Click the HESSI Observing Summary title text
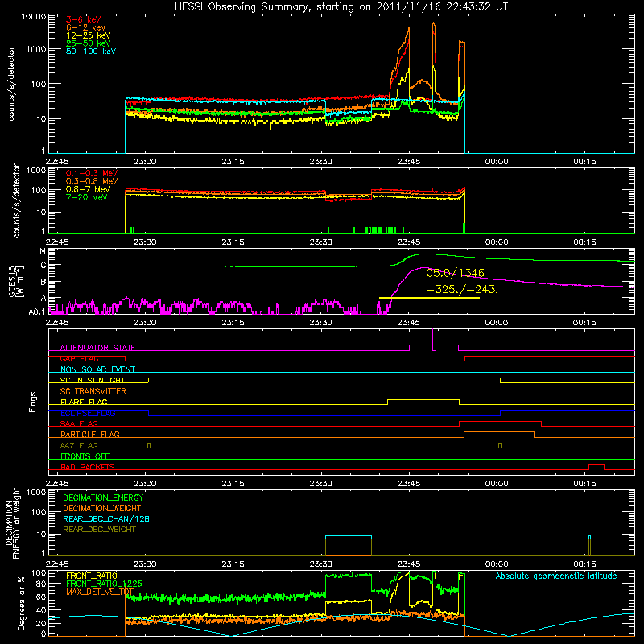Viewport: 644px width, 644px height. 341,7
